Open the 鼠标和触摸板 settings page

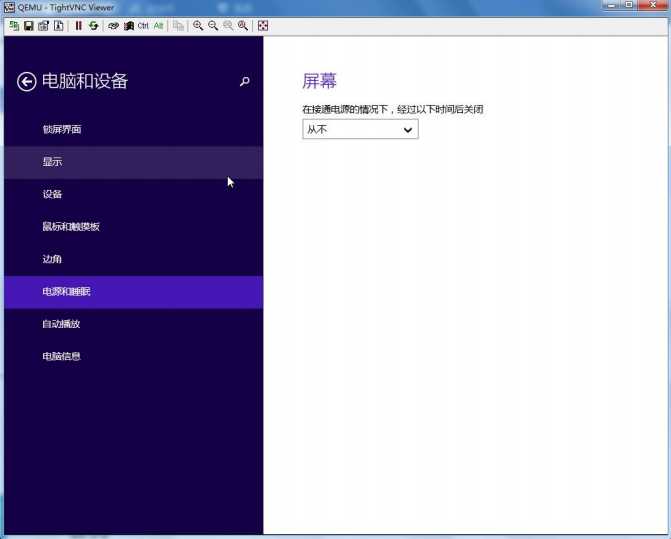(134, 227)
